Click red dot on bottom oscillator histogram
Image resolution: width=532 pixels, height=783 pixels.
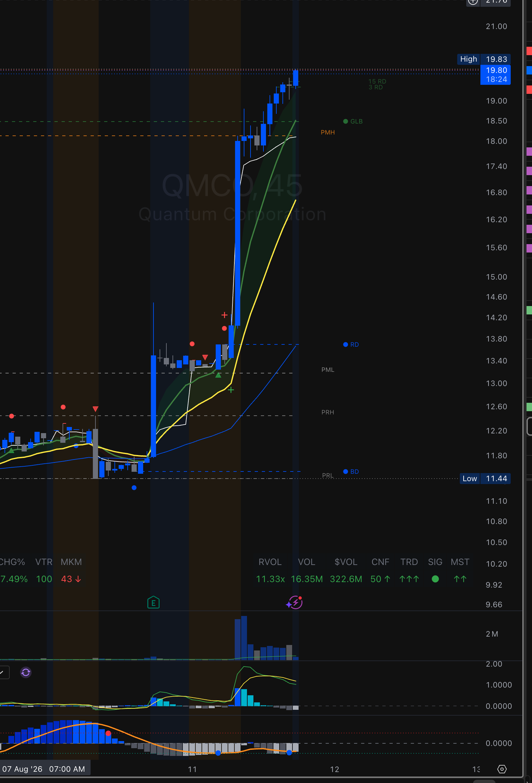108,733
